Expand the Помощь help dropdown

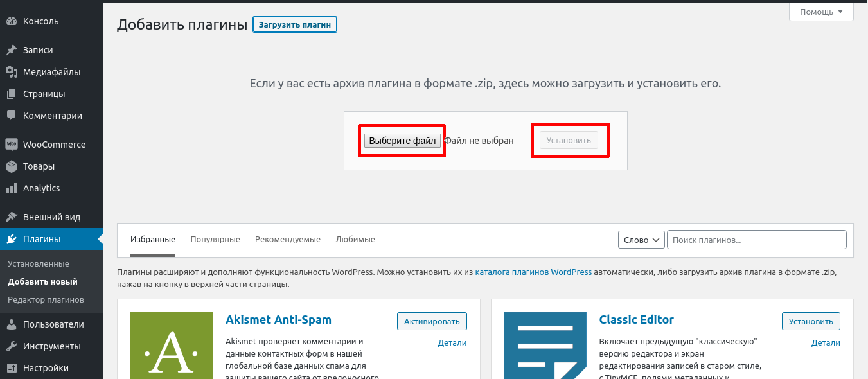point(820,12)
